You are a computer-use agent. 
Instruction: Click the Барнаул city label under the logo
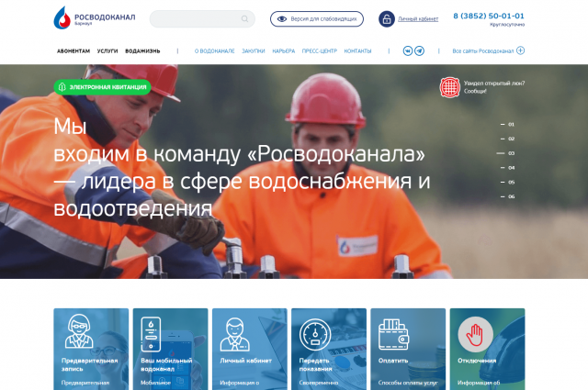click(x=83, y=23)
